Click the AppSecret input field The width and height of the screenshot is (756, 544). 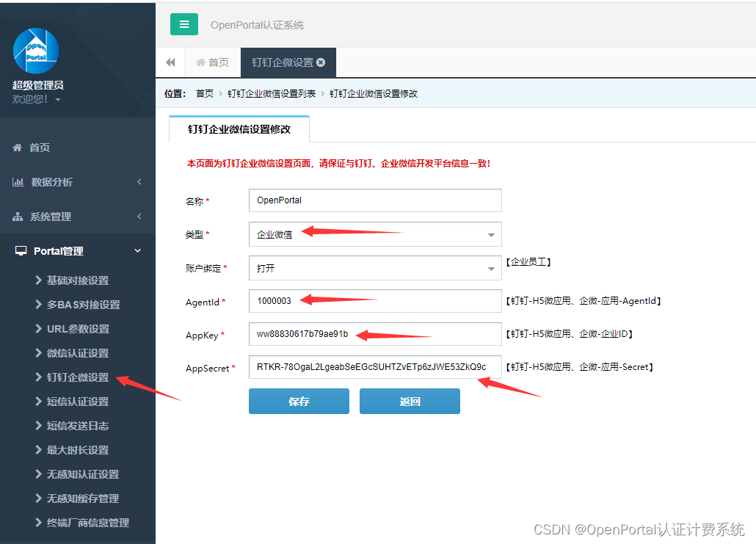375,367
